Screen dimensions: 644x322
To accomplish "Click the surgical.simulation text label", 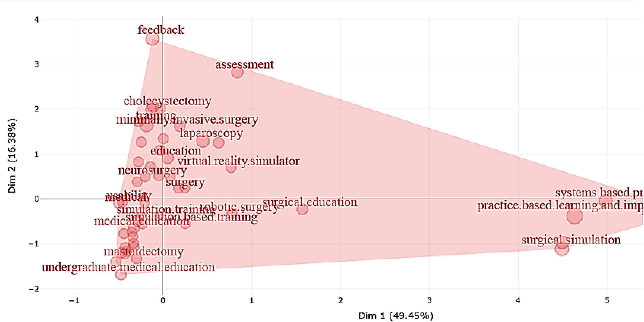I will click(x=571, y=240).
